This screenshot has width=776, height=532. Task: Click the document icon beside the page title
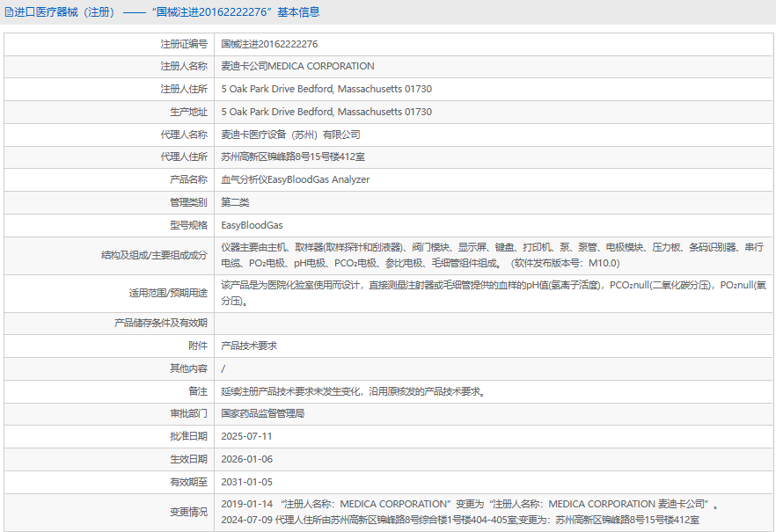(x=9, y=12)
